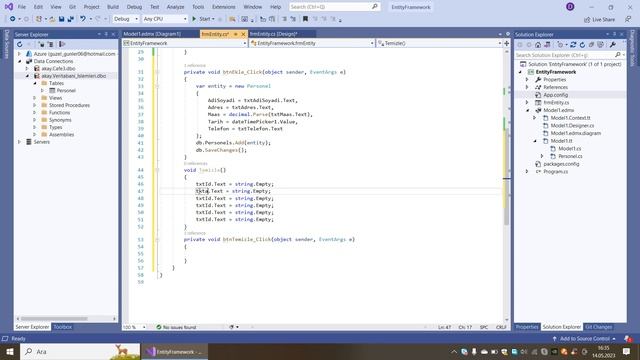The width and height of the screenshot is (640, 360).
Task: Show hidden system tray icons
Action: pos(454,351)
